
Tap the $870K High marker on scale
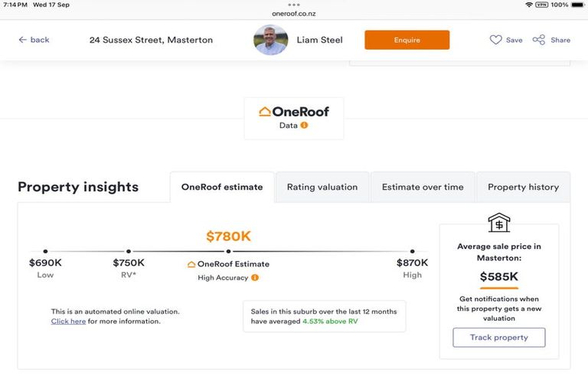click(412, 251)
